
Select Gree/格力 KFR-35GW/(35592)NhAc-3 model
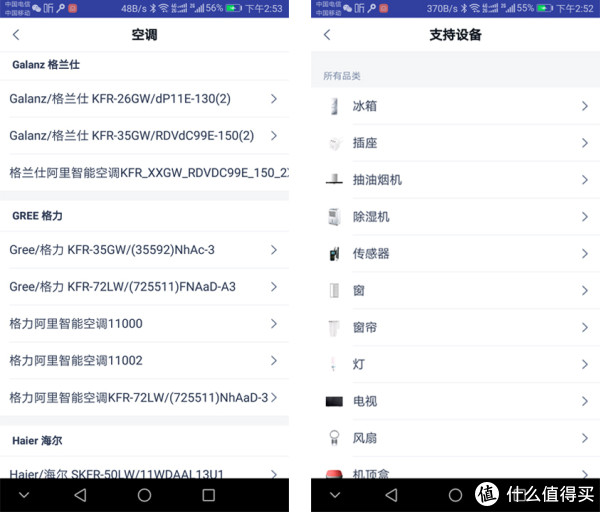click(x=144, y=250)
